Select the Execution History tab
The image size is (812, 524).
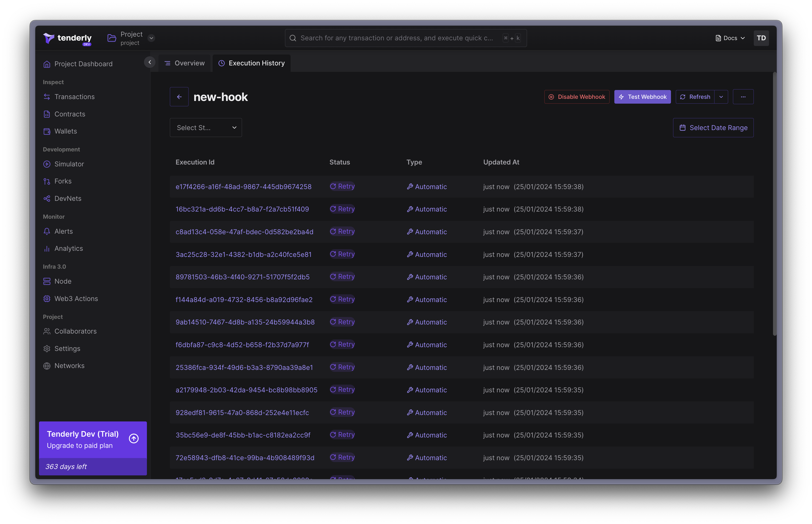[x=252, y=63]
